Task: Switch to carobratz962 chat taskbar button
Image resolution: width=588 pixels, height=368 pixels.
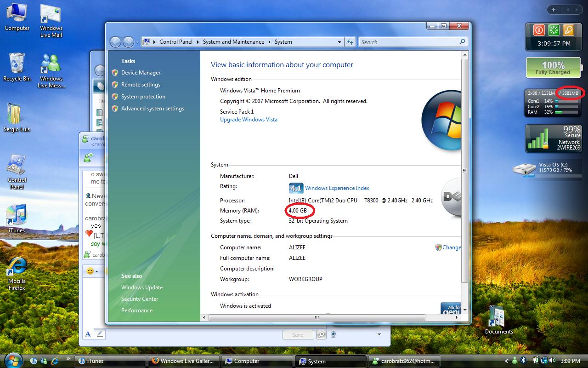Action: click(x=404, y=361)
